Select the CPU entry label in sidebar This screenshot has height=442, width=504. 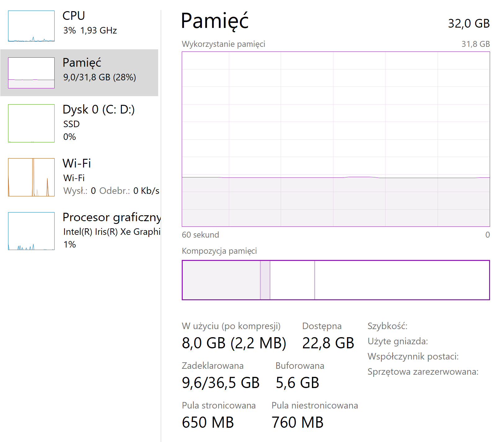coord(74,16)
